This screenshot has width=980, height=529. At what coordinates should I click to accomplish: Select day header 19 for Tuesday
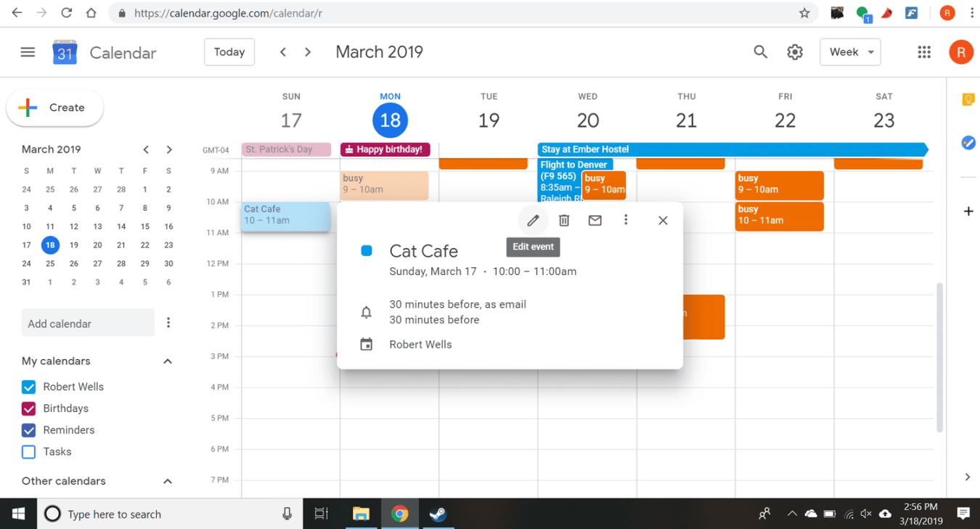click(x=489, y=120)
